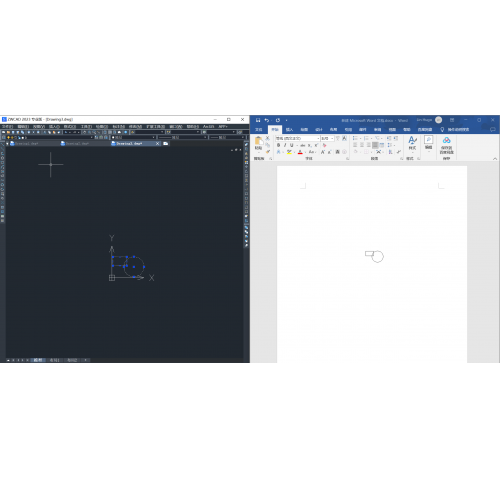Click the Undo arrow in Word's quick access toolbar
Viewport: 500px width, 480px height.
point(266,120)
